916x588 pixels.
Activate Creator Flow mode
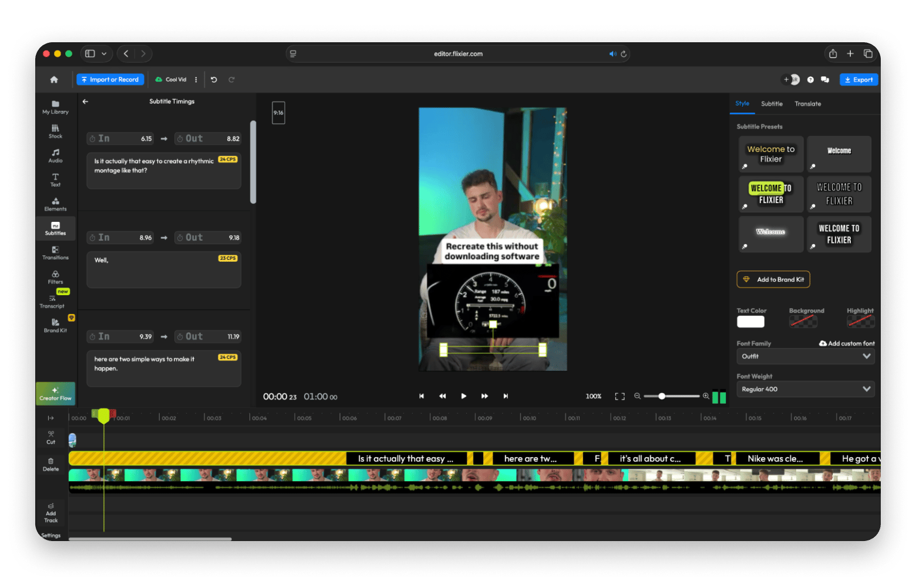click(x=55, y=393)
